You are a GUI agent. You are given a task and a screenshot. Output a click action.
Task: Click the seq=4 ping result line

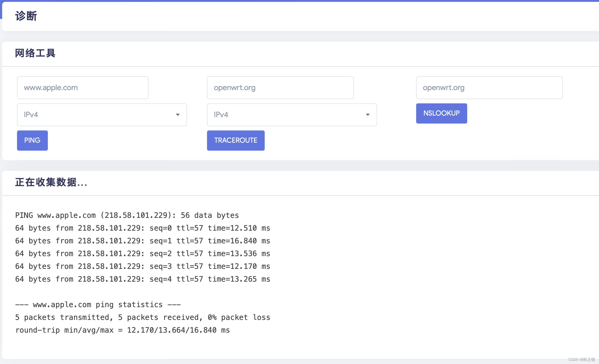coord(142,279)
